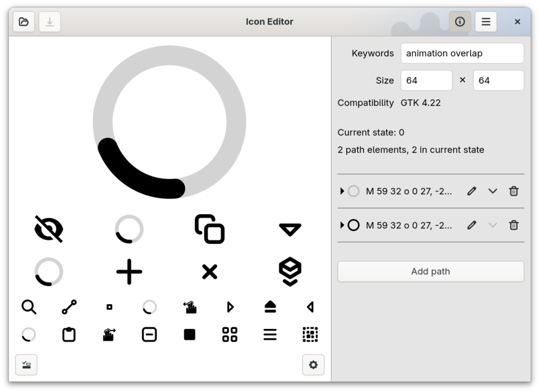Image resolution: width=539 pixels, height=392 pixels.
Task: Click inside the Keywords text field
Action: coord(462,53)
